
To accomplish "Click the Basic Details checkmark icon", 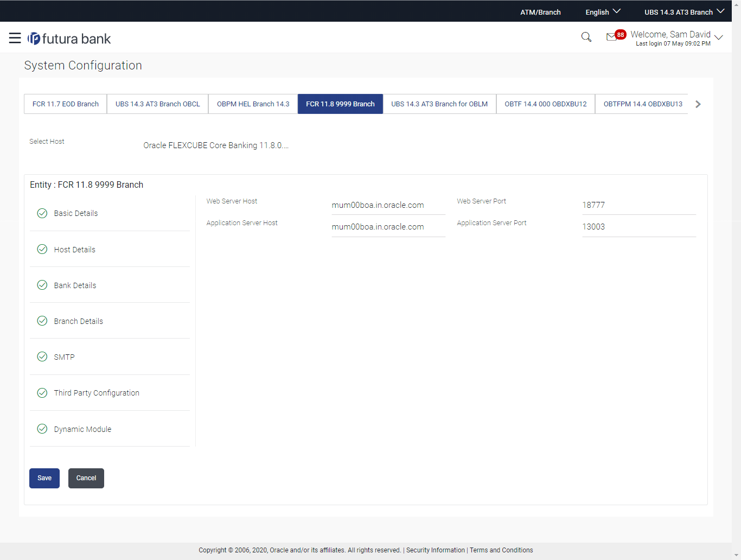I will click(42, 213).
